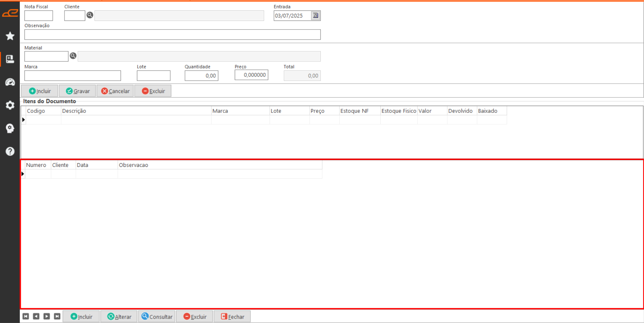Click the bottom Consultar button
Image resolution: width=644 pixels, height=323 pixels.
(x=157, y=317)
